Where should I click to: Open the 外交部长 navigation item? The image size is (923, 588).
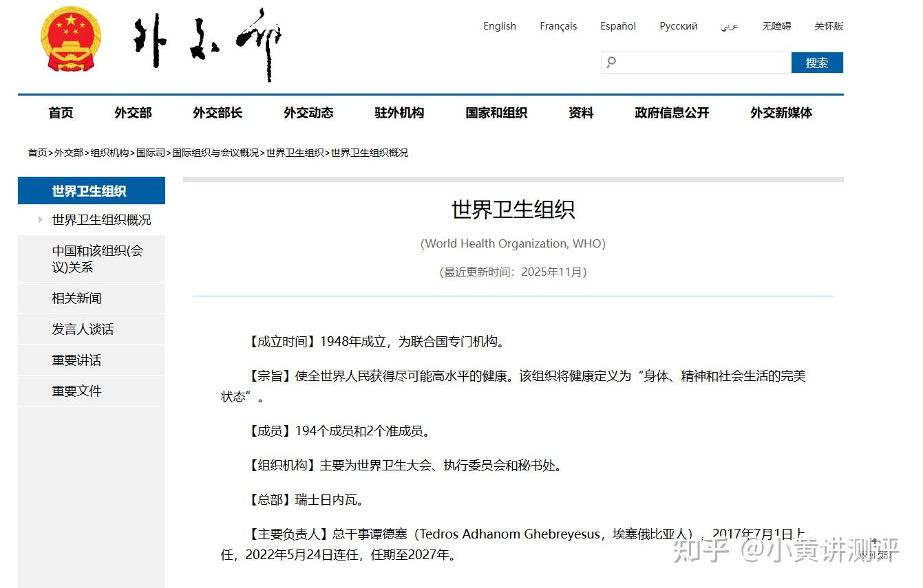[x=218, y=113]
